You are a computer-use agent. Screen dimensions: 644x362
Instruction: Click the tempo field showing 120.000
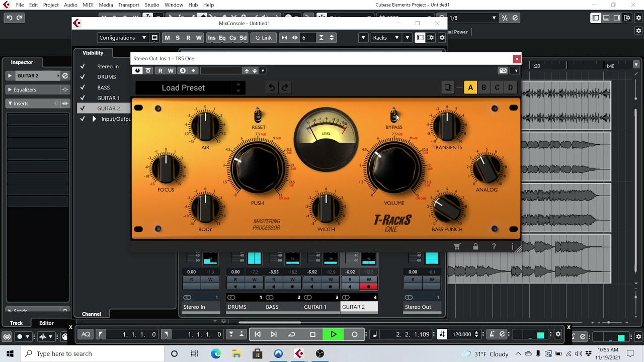pos(462,334)
